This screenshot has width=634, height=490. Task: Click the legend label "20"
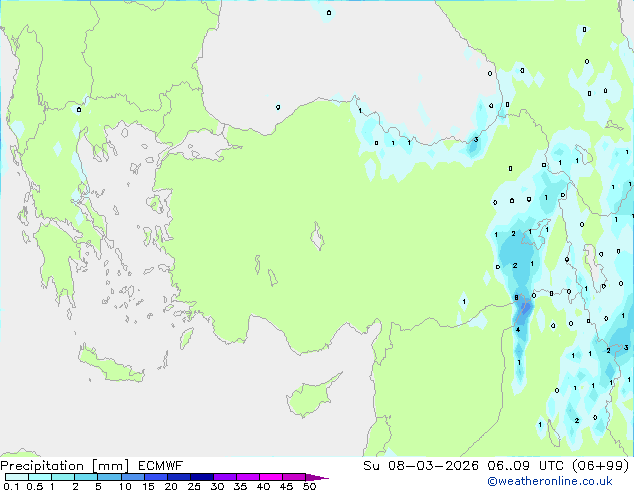[171, 486]
